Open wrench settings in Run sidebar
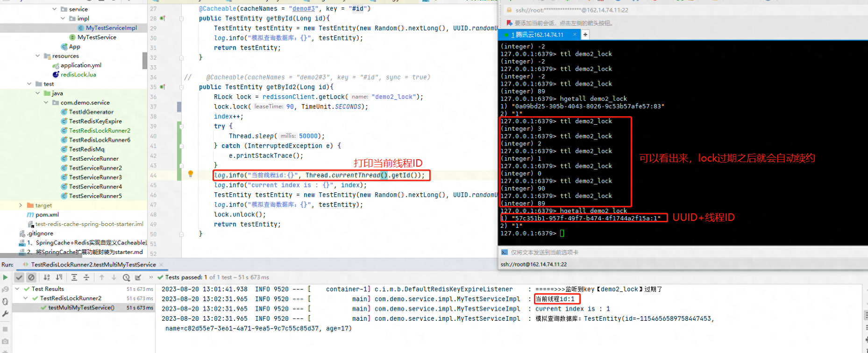 coord(5,314)
